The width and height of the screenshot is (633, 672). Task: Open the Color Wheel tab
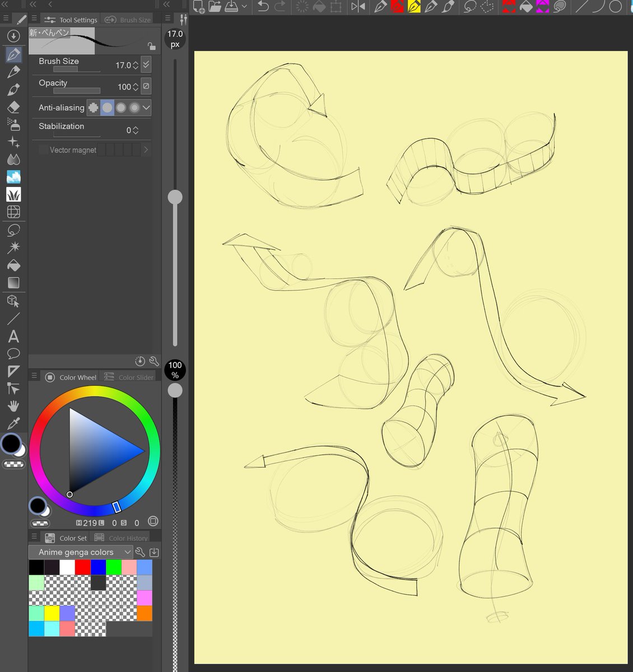71,377
